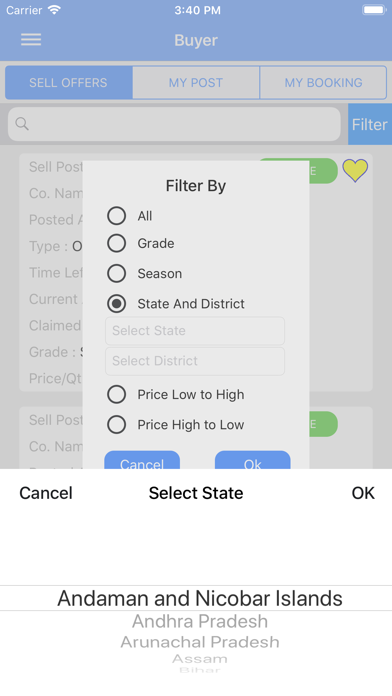392x696 pixels.
Task: Switch to the MY POST tab
Action: click(x=196, y=83)
